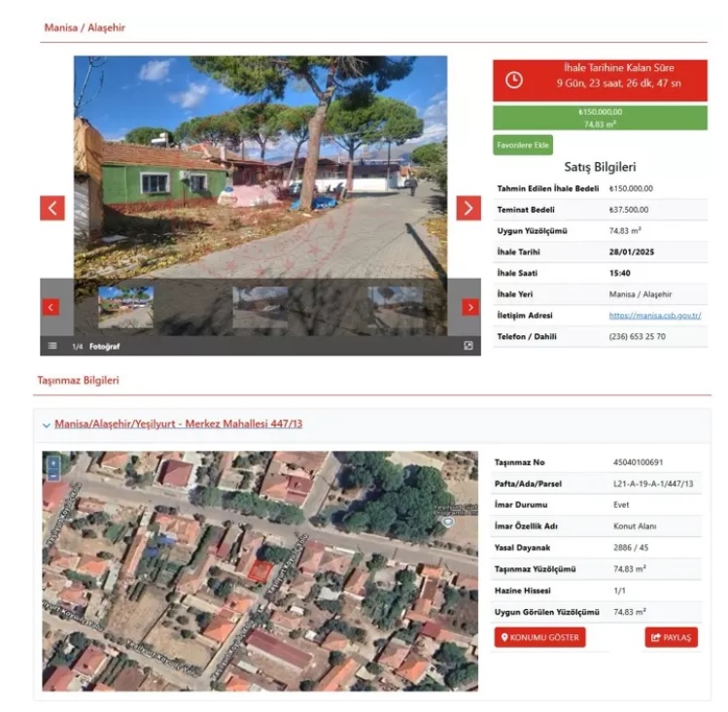
Task: Click the KONUMU GÖSTER button
Action: click(x=539, y=637)
